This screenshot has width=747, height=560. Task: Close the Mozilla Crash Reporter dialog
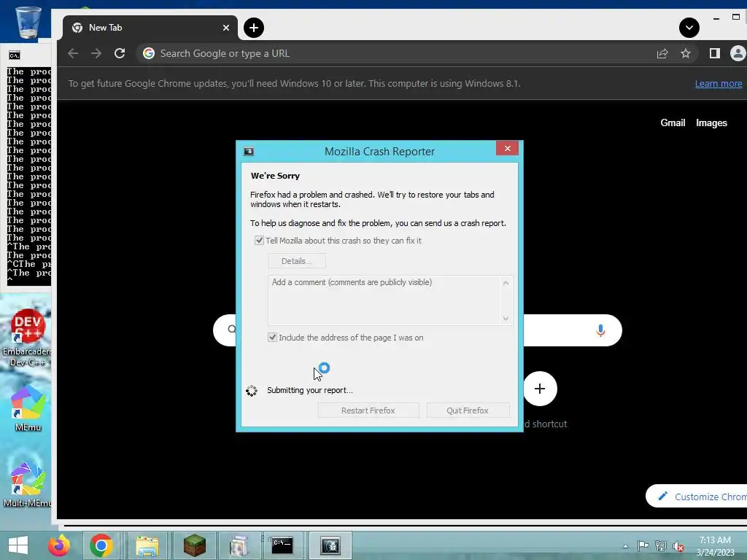[x=508, y=148]
